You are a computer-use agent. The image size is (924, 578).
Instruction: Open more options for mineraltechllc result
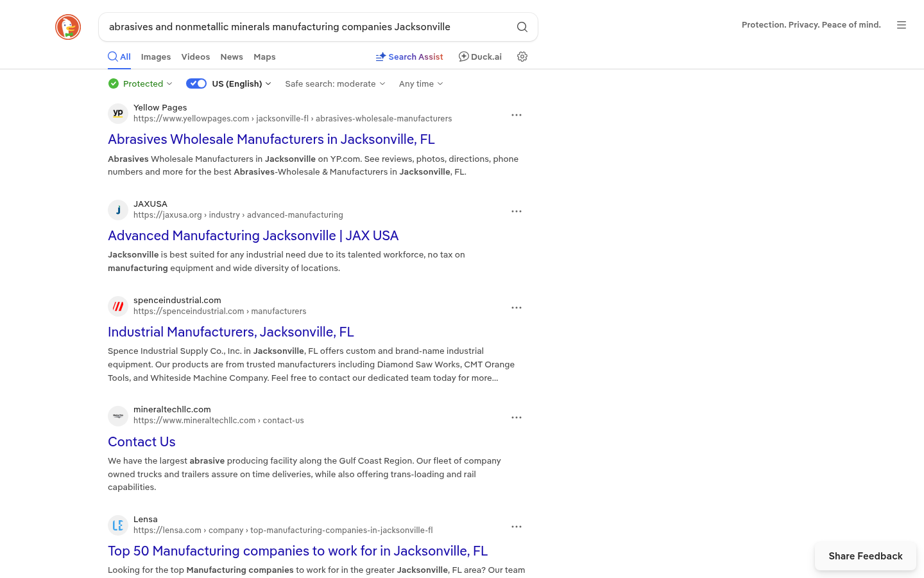(x=517, y=417)
